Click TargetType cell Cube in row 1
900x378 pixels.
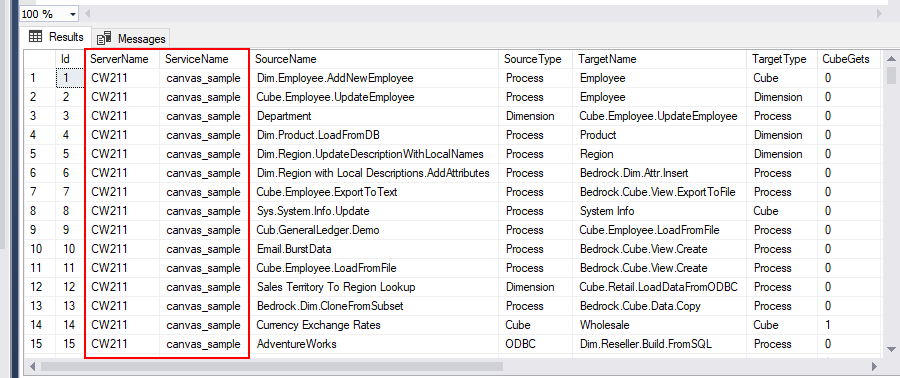pyautogui.click(x=782, y=78)
